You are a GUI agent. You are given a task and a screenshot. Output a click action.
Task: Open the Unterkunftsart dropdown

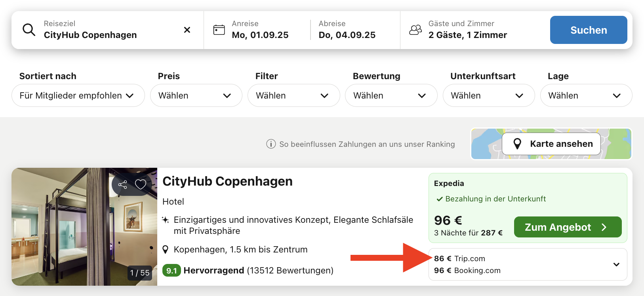click(x=488, y=95)
